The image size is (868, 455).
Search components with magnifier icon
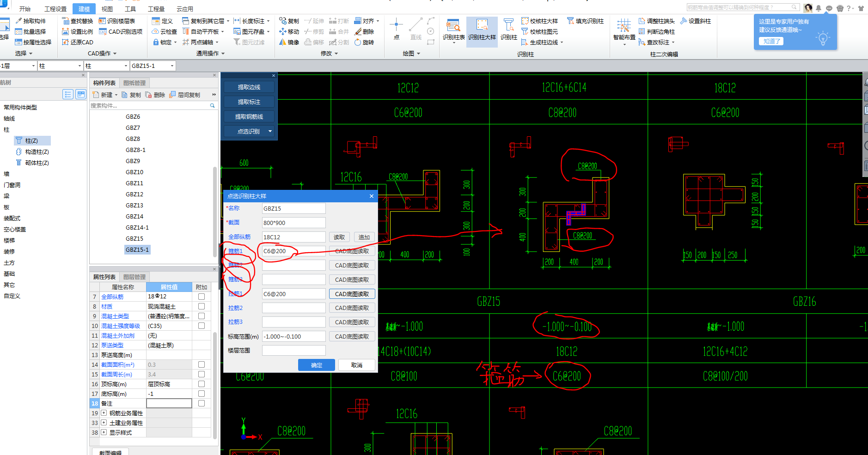tap(213, 106)
